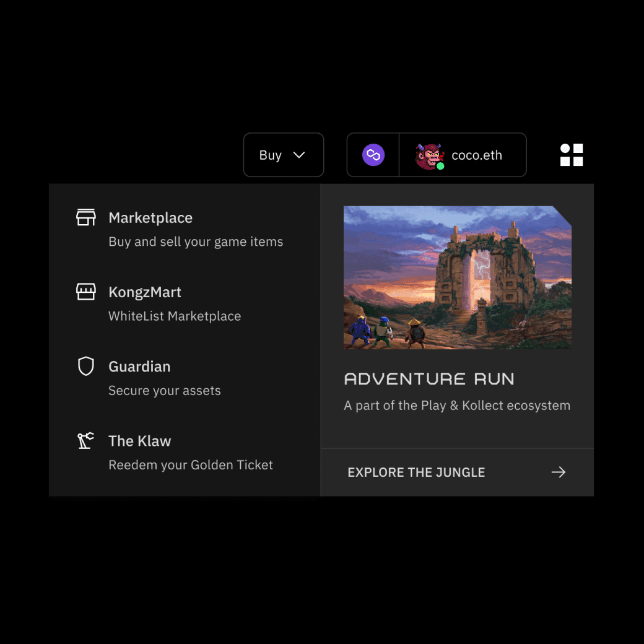
Task: Open the coco.eth account menu
Action: point(476,155)
